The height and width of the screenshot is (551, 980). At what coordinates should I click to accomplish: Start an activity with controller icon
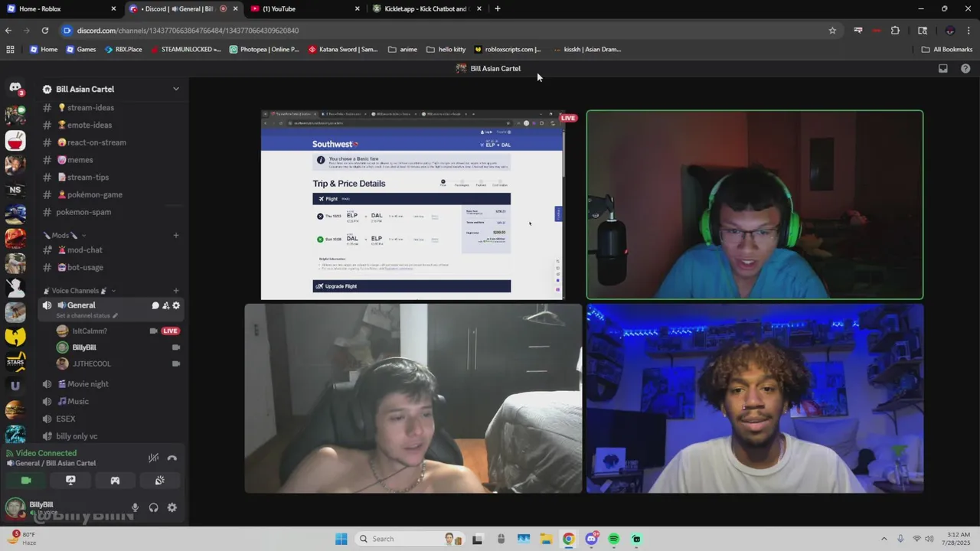point(115,481)
